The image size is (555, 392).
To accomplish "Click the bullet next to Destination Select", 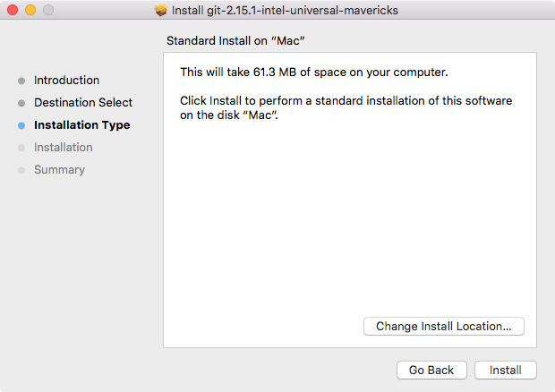I will point(21,103).
